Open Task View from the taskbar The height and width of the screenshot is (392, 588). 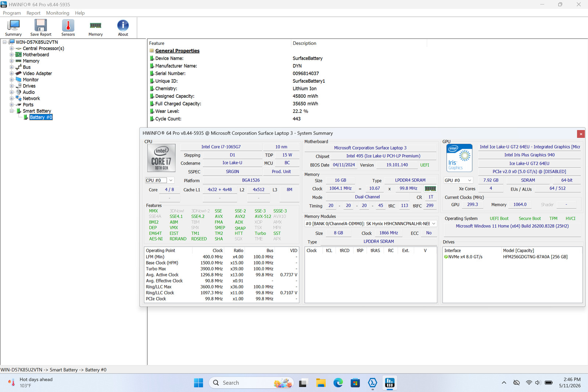click(x=303, y=383)
